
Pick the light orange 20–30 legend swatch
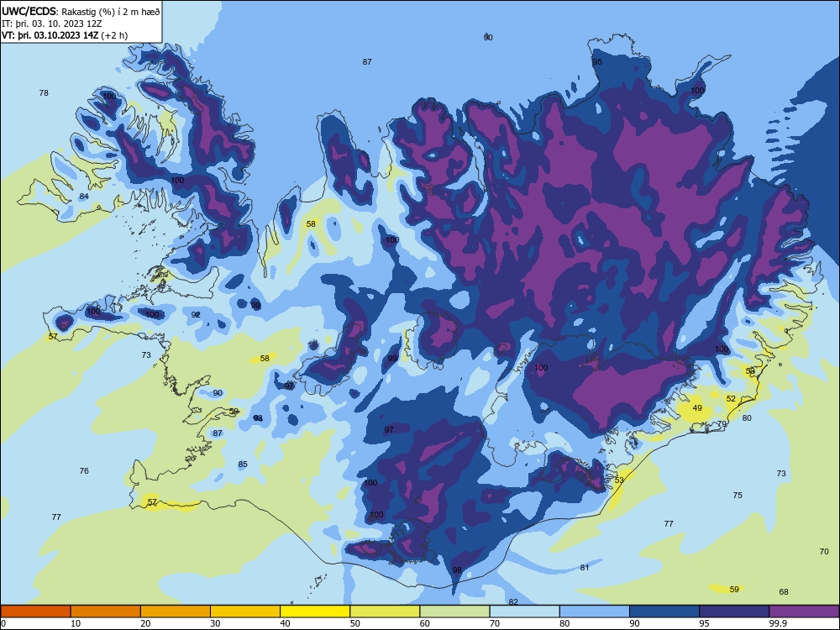tap(176, 612)
